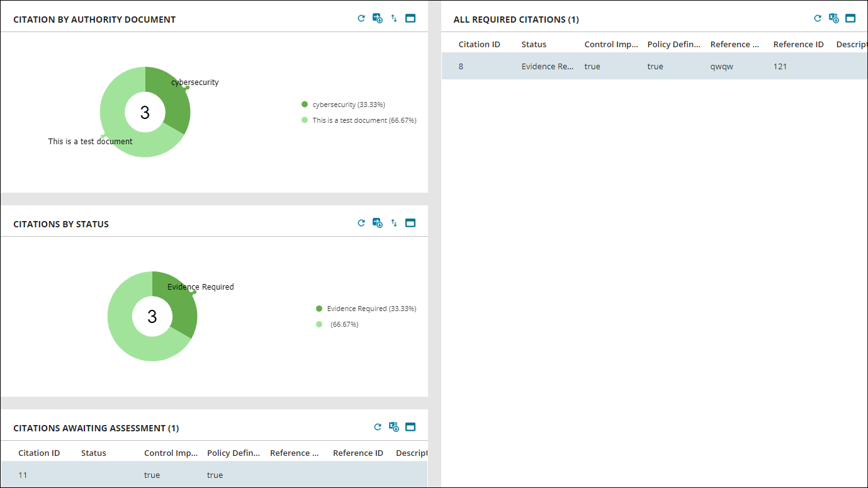Open Citation ID 8 in All Required Citations

tap(460, 66)
